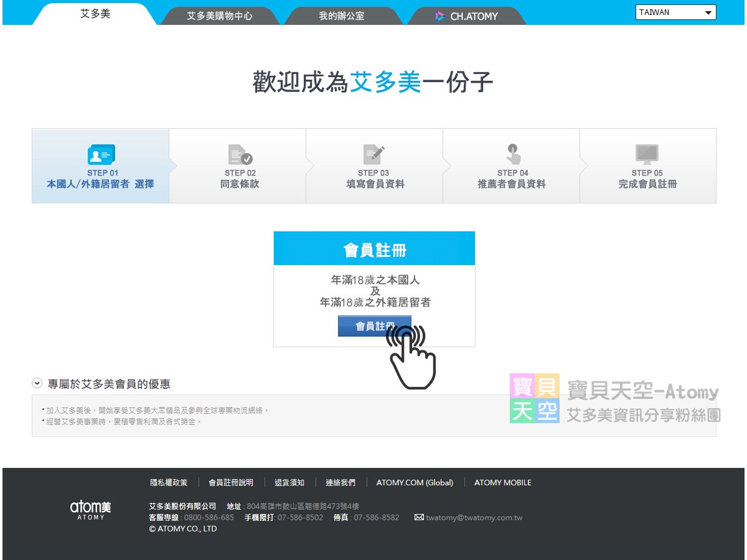Click the 歡迎成為艾多美一份子 heading
Viewport: 747px width, 560px height.
point(373,82)
